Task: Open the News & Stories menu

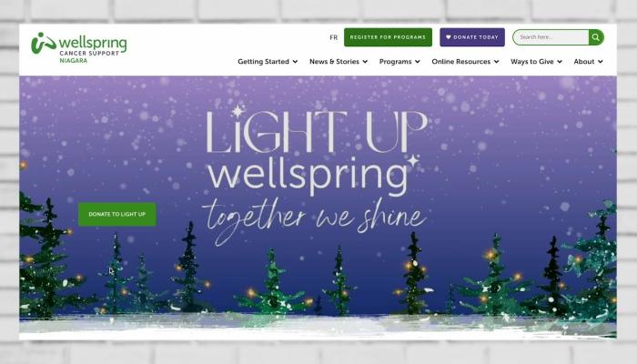Action: 334,61
